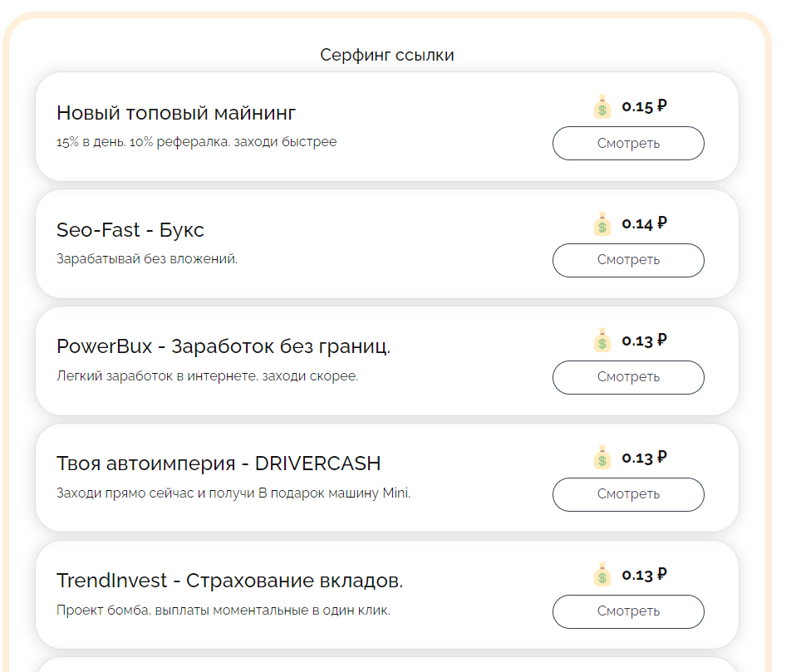Click the 0.14 ₽ reward amount
786x672 pixels.
click(645, 223)
